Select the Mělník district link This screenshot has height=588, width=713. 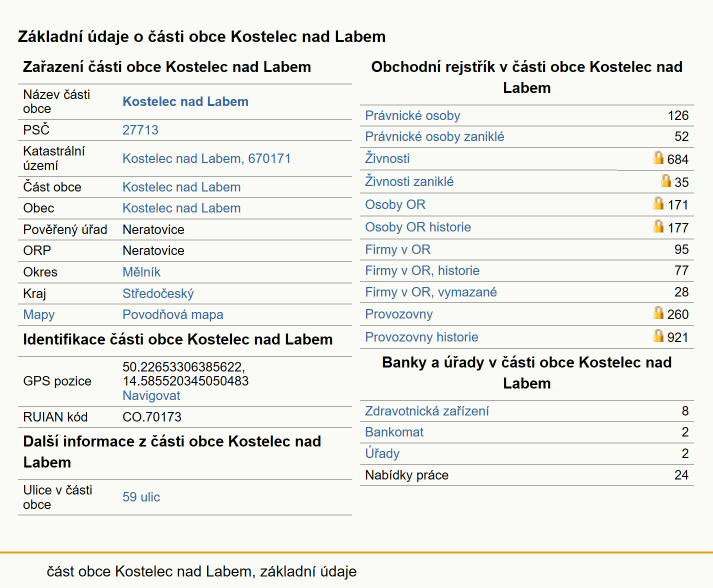point(141,272)
